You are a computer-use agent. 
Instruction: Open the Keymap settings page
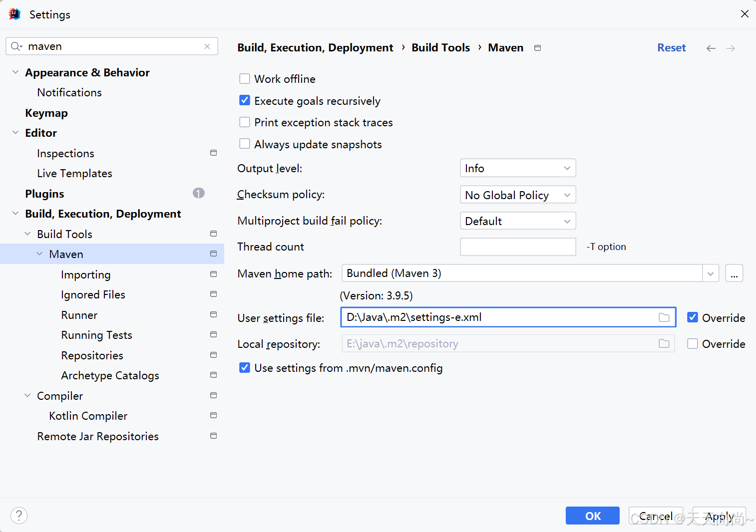point(46,113)
